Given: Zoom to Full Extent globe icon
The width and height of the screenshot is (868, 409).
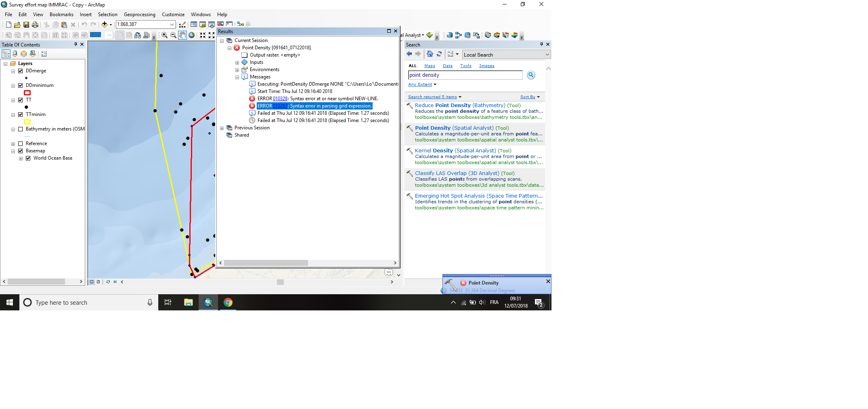Looking at the screenshot, I should click(x=192, y=35).
